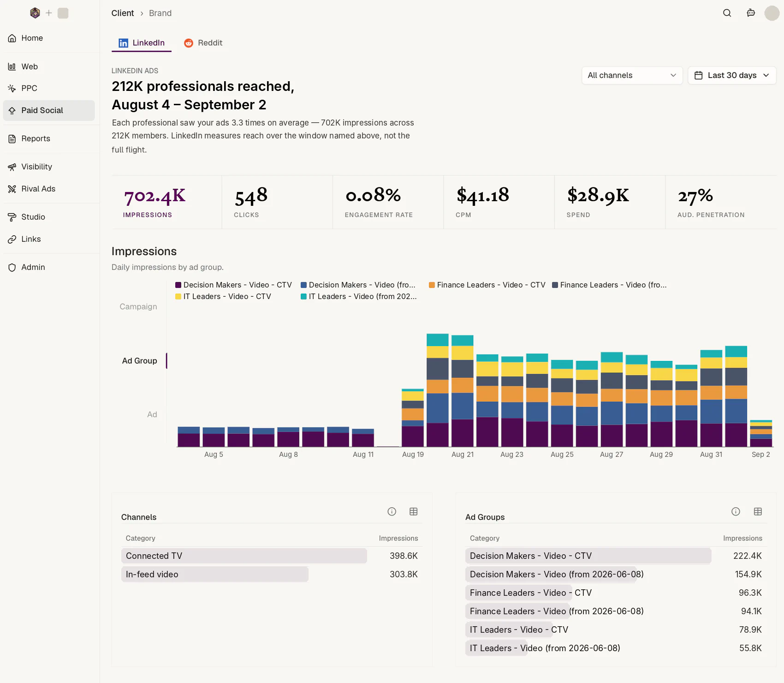The height and width of the screenshot is (683, 784).
Task: Show Channels panel info icon
Action: click(392, 511)
